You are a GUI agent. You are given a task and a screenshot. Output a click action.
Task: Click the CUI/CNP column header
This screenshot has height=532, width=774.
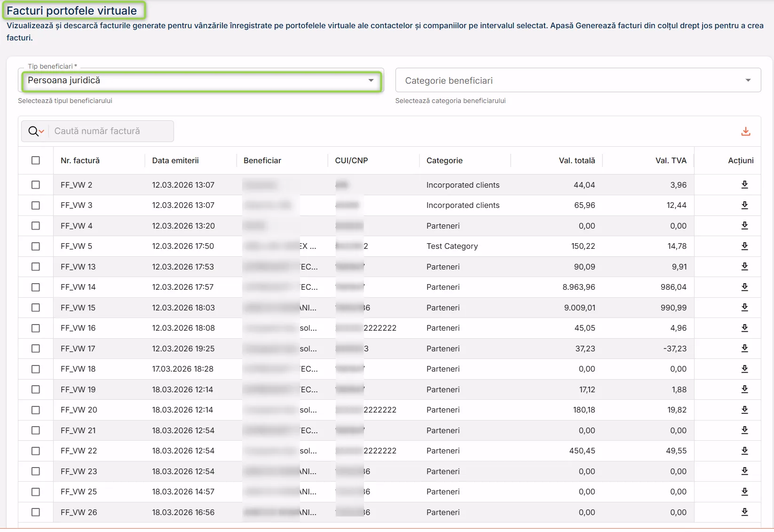351,160
